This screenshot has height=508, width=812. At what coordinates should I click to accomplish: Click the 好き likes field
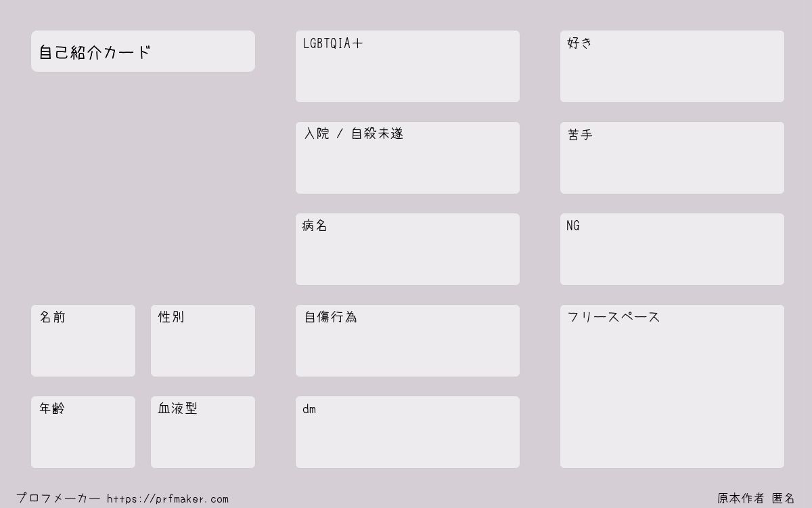click(x=672, y=66)
